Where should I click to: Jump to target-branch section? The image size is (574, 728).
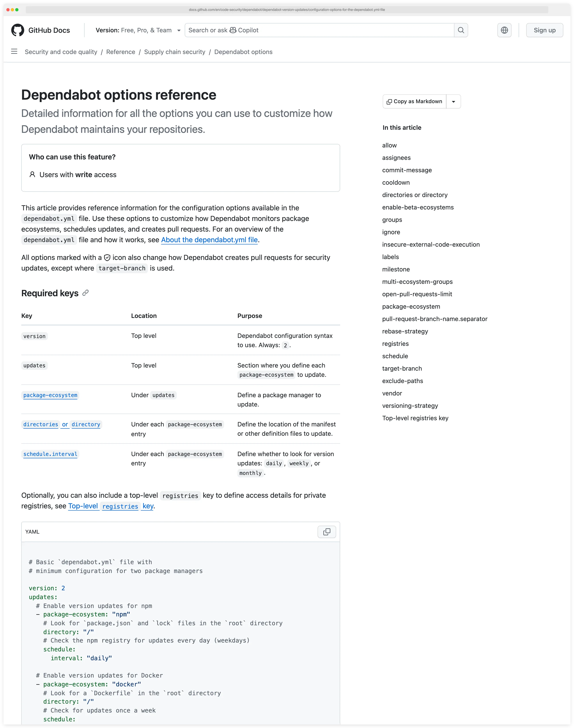[x=402, y=369]
